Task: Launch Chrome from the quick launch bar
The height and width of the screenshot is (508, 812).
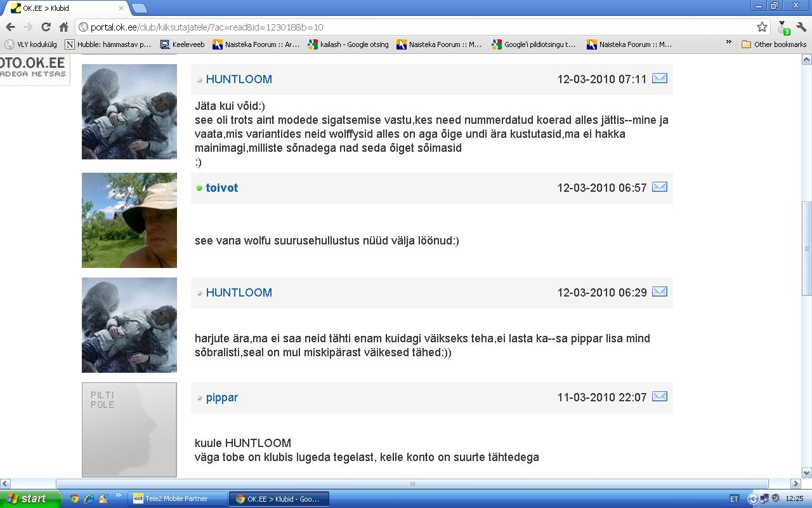Action: 74,498
